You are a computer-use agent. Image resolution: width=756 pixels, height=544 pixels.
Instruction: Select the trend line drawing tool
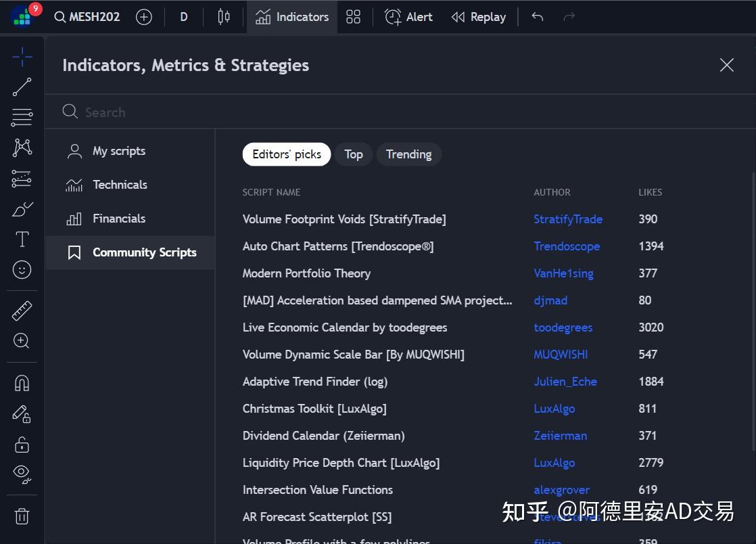22,87
